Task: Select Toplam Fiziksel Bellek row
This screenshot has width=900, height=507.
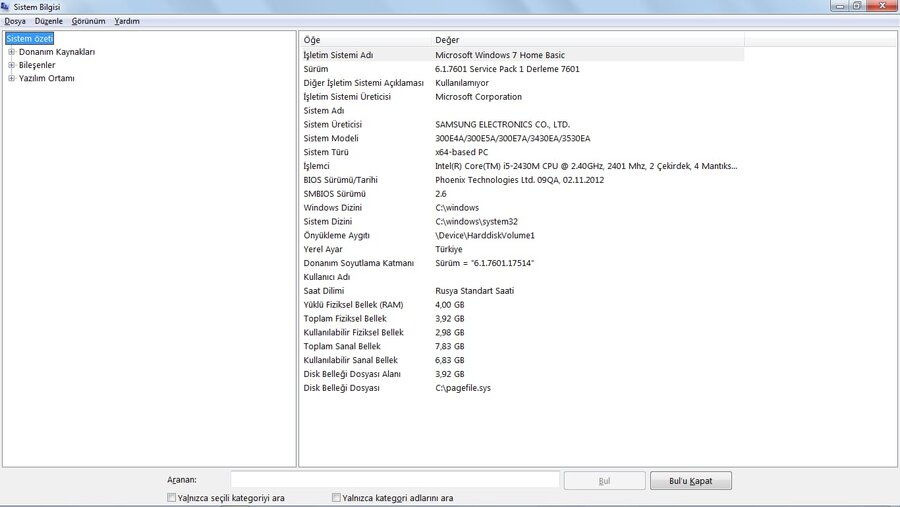Action: coord(522,318)
